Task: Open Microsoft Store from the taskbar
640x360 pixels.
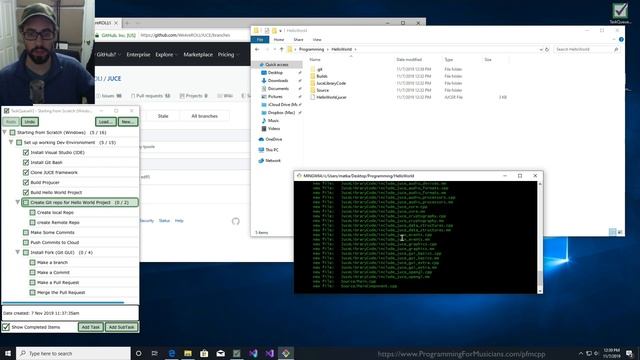Action: pyautogui.click(x=204, y=353)
